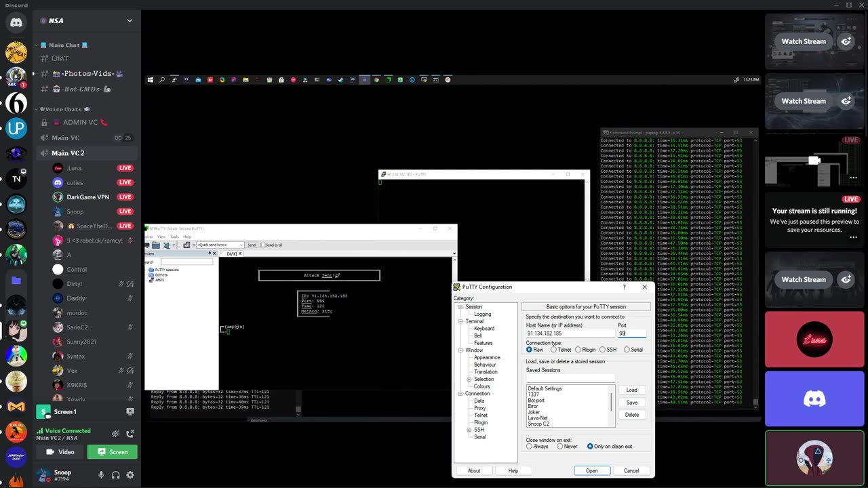The width and height of the screenshot is (868, 488).
Task: Mute the Discord microphone
Action: 101,475
